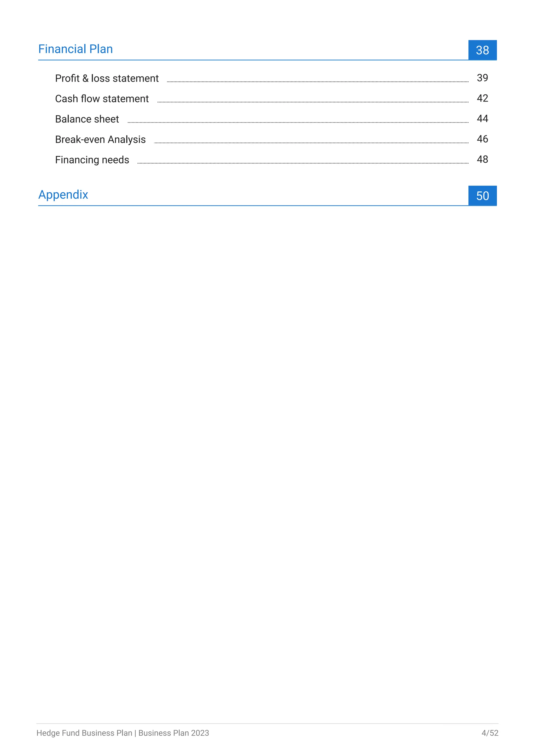This screenshot has width=535, height=756.
Task: Go to Profit & loss statement entry
Action: [107, 78]
